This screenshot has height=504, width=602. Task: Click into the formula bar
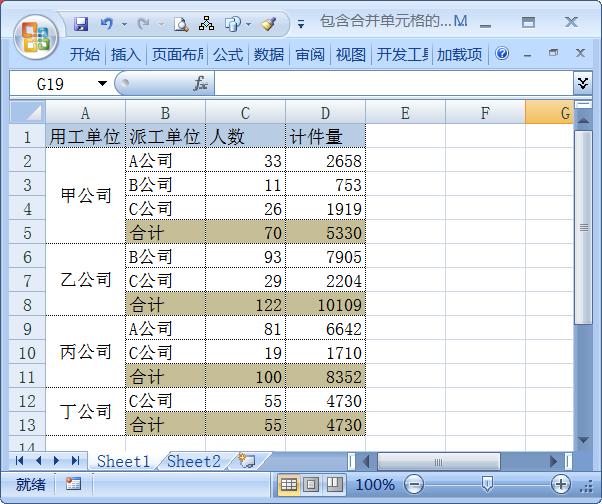(394, 83)
